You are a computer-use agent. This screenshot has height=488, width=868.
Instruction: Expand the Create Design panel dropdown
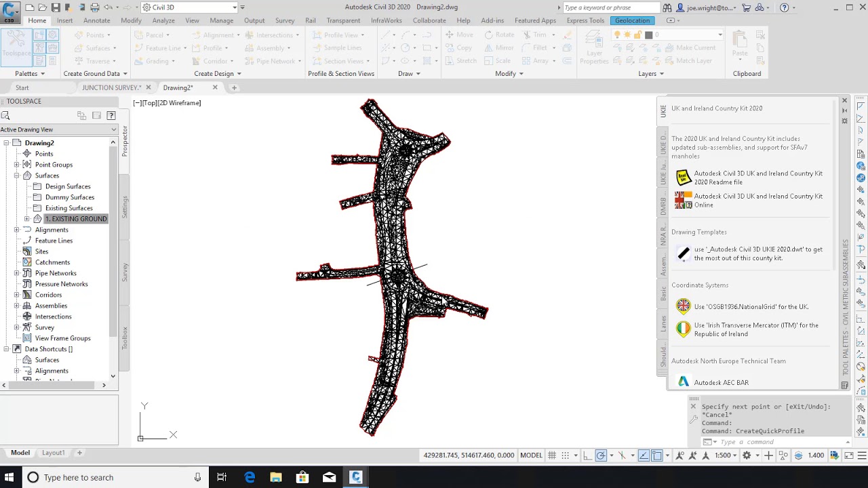tap(217, 73)
